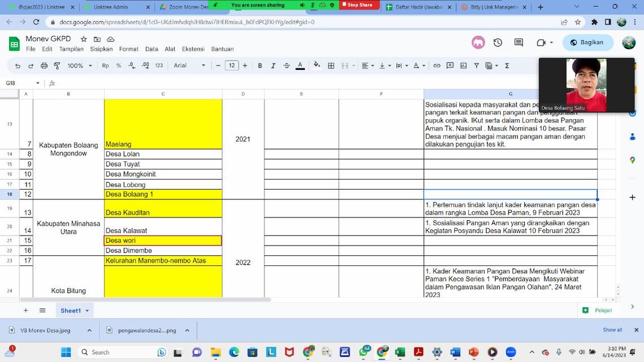Insert link using the link icon
Image resolution: width=644 pixels, height=362 pixels.
(437, 66)
